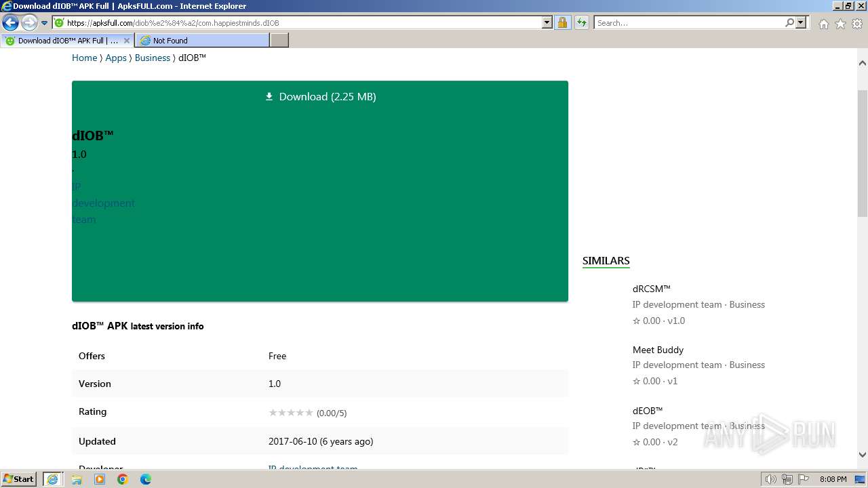This screenshot has width=868, height=488.
Task: Click the Internet Explorer taskbar icon
Action: pos(52,479)
